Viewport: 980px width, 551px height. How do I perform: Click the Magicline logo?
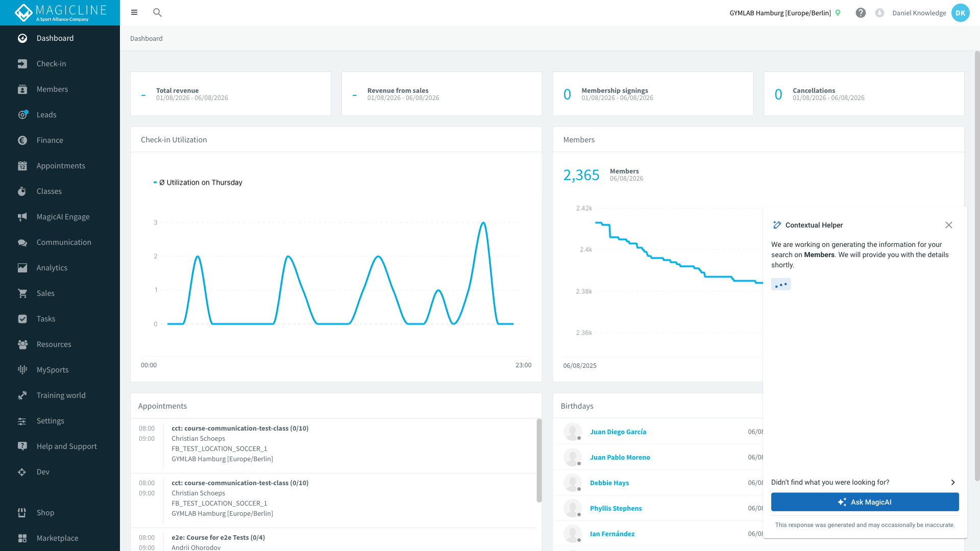click(60, 13)
